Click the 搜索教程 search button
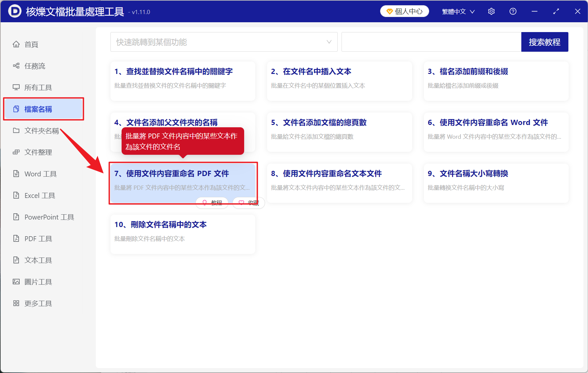Screen dimensions: 588x373 pos(545,42)
